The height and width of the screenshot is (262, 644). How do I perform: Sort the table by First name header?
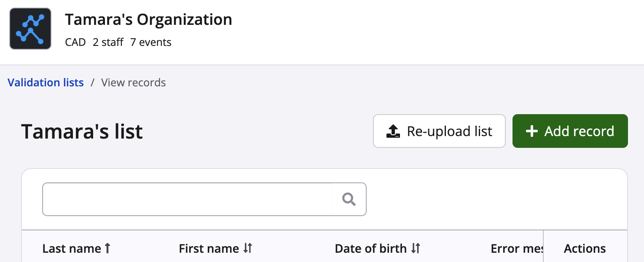(x=209, y=249)
